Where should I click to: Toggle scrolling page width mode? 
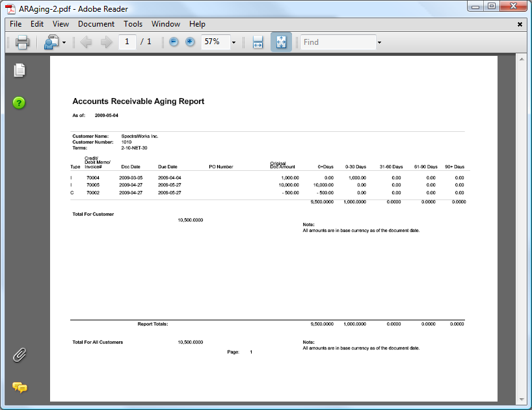coord(258,42)
